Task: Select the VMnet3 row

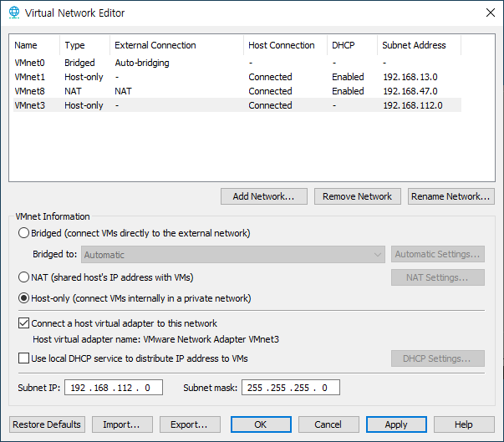Action: pyautogui.click(x=237, y=105)
